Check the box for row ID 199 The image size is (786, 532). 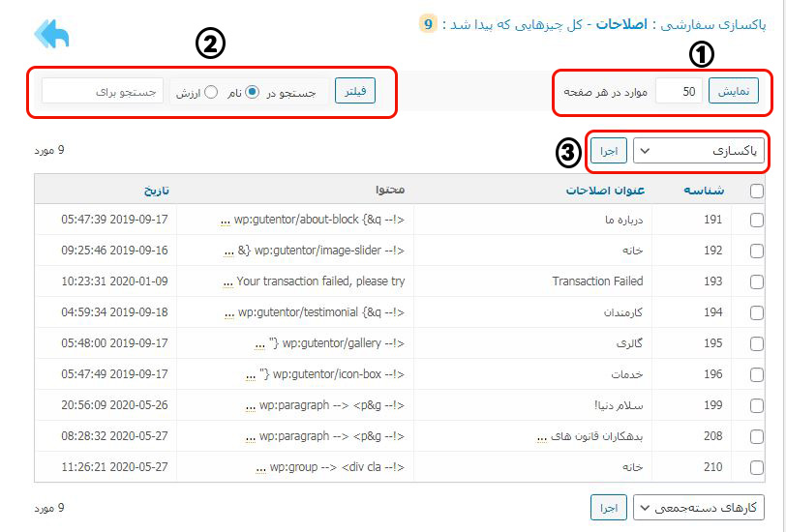[x=756, y=405]
